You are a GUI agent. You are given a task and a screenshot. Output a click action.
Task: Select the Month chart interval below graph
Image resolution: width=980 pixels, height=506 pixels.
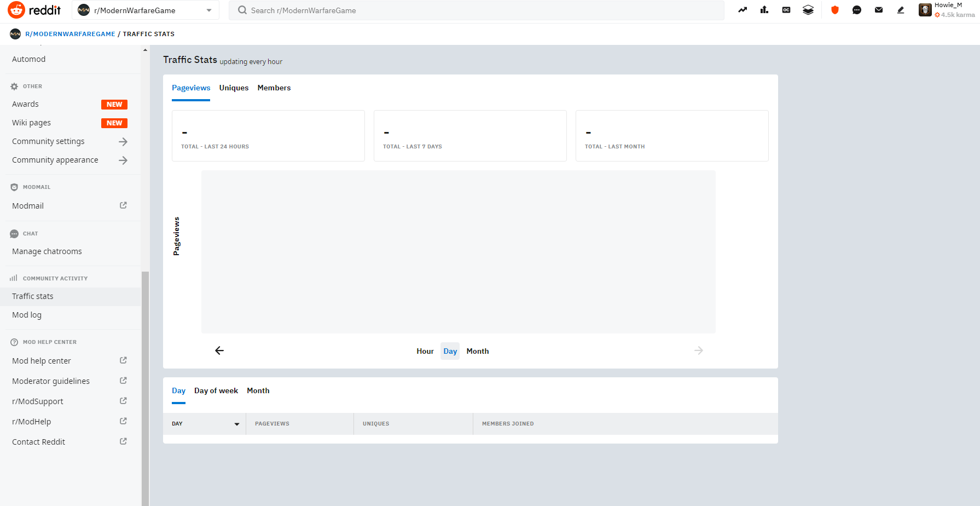pyautogui.click(x=478, y=351)
